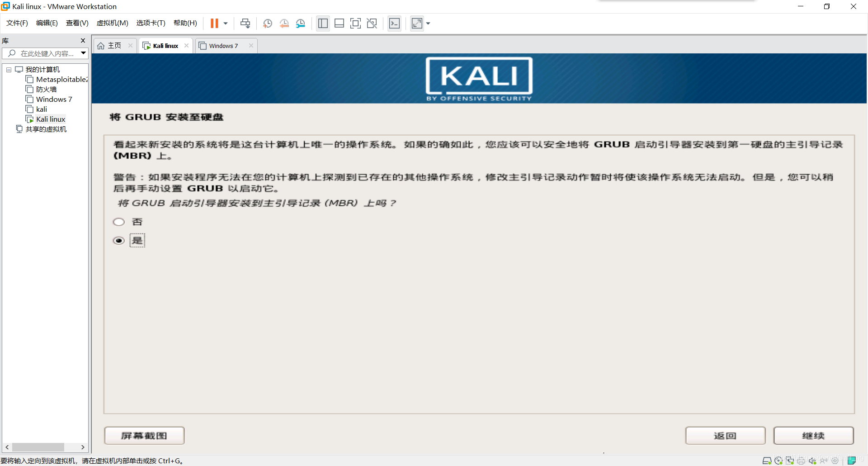Screen dimensions: 868x466
Task: Open the power options dropdown arrow
Action: 226,23
